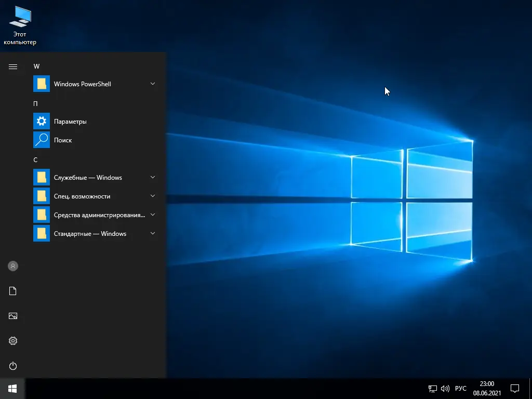Expand the Start hamburger menu

point(13,66)
